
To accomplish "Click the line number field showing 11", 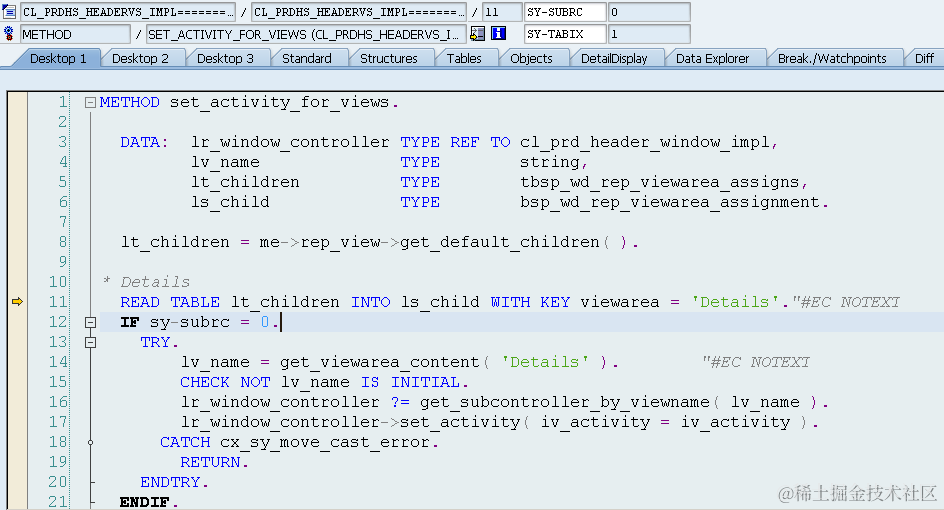I will click(x=502, y=11).
